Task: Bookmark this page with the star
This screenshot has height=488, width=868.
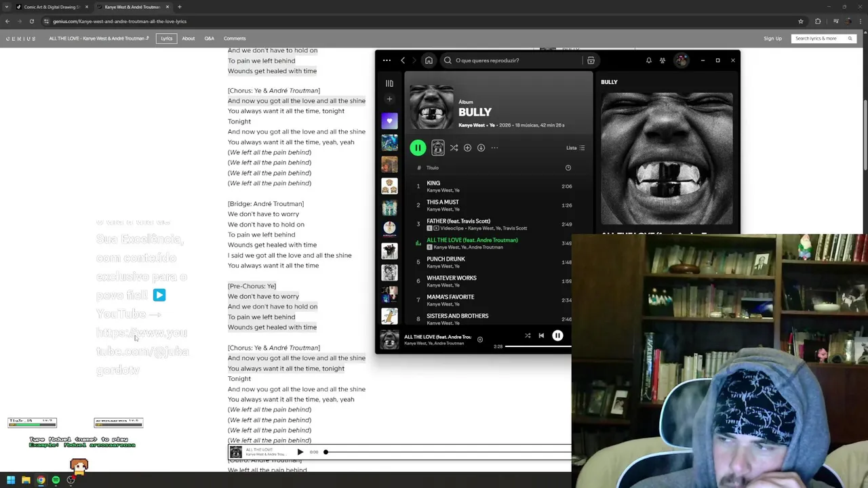Action: click(800, 21)
